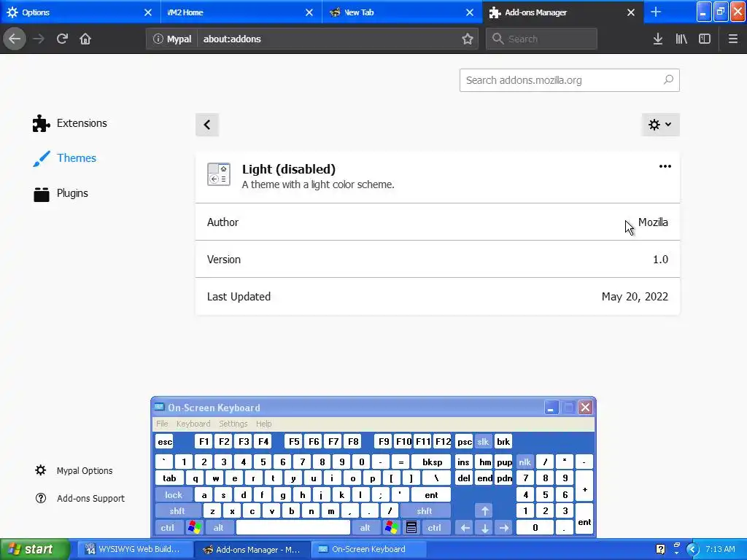Bookmark this page with the star
Screen dimensions: 747x560
click(x=468, y=39)
